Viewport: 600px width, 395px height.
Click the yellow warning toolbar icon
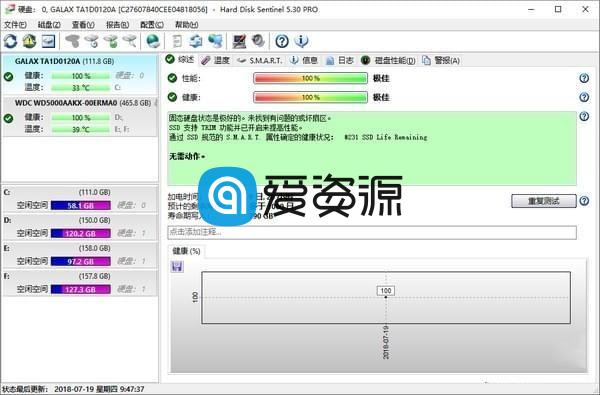(29, 41)
